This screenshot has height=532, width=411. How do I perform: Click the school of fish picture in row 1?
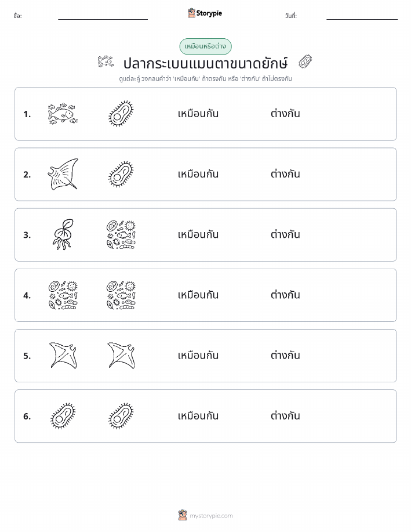tap(63, 114)
